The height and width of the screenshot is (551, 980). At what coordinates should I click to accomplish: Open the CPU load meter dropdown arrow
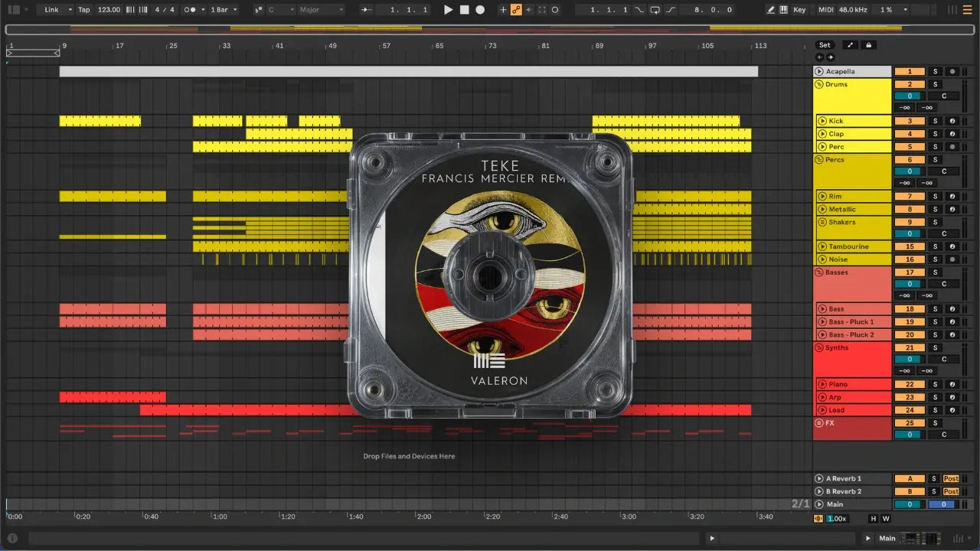click(x=905, y=10)
